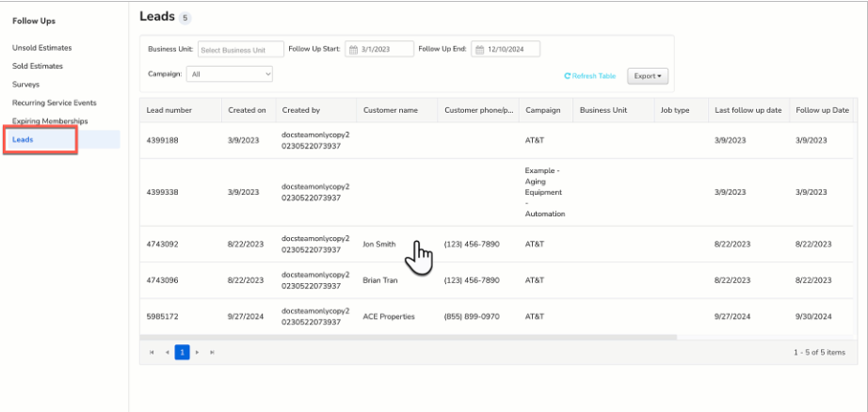Go to last page arrow

tap(212, 353)
